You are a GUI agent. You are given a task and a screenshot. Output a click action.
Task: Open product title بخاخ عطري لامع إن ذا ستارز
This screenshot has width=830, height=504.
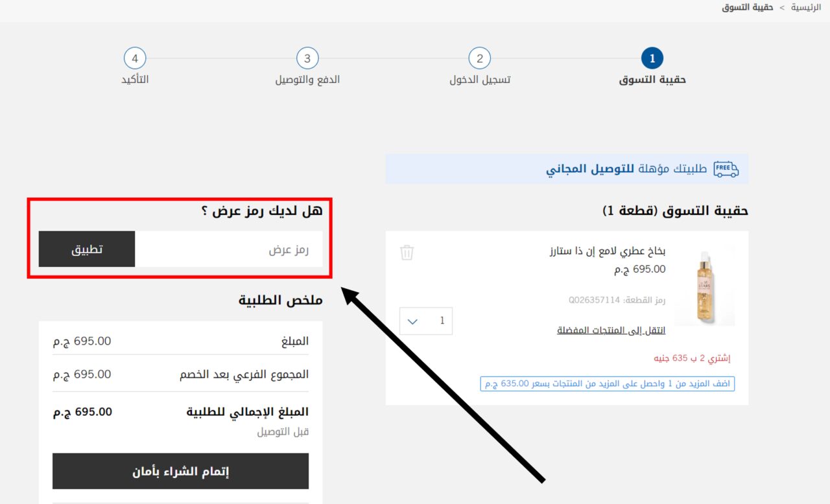(606, 251)
